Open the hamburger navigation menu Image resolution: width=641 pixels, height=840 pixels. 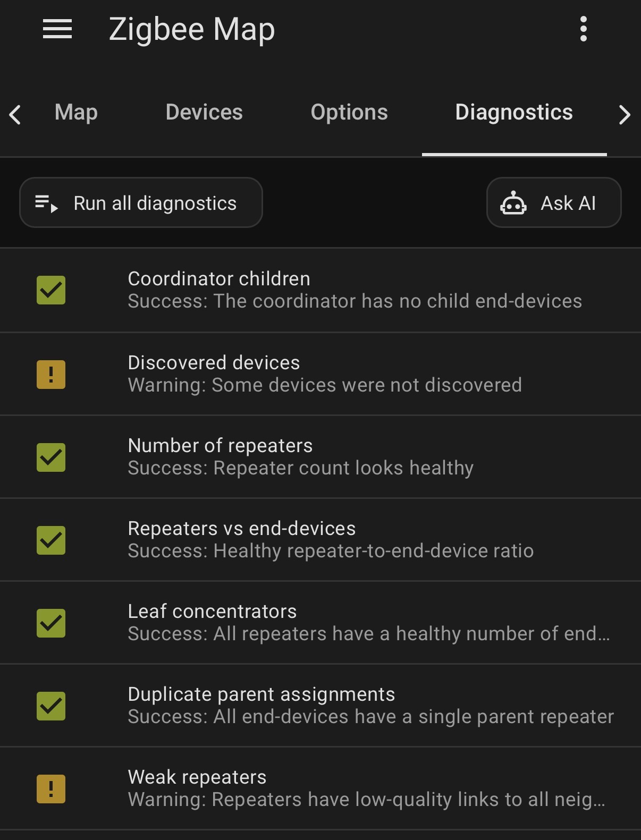(57, 29)
